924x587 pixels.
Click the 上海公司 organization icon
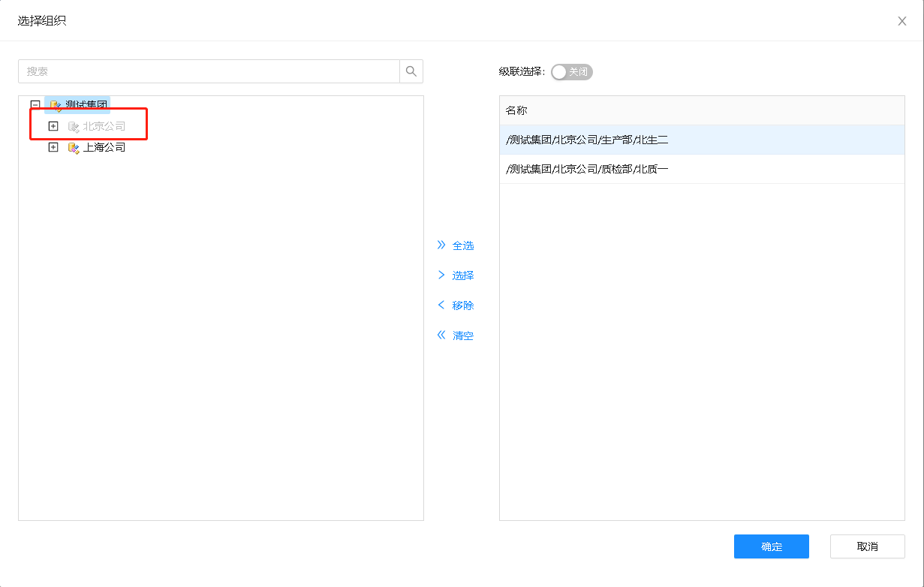(x=74, y=147)
